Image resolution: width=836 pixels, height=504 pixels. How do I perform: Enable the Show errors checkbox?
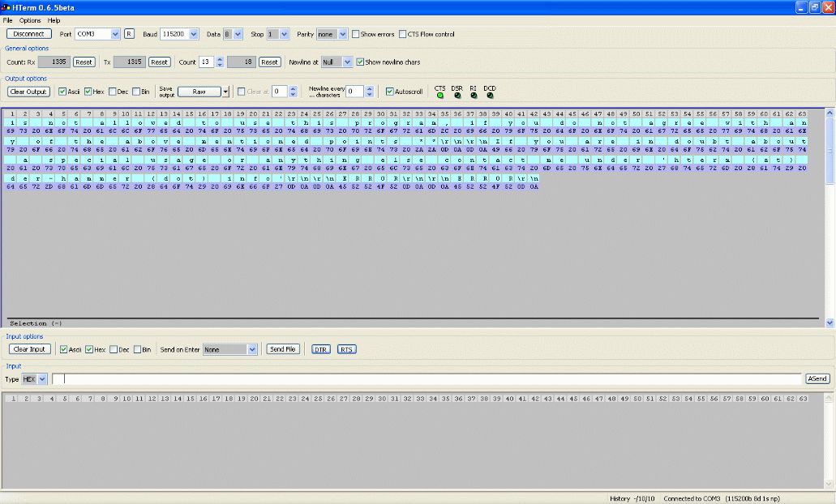pyautogui.click(x=356, y=35)
